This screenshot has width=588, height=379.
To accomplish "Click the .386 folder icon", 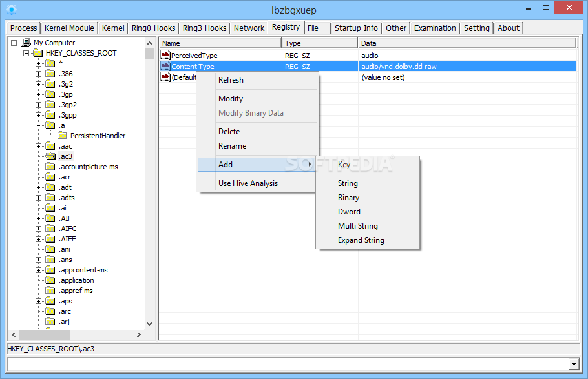I will 50,74.
